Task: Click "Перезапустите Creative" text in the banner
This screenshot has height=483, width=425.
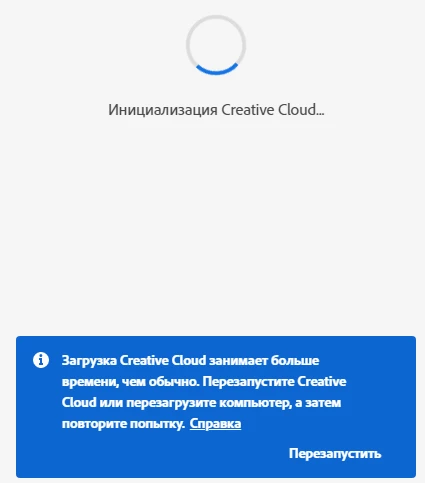Action: [x=274, y=381]
